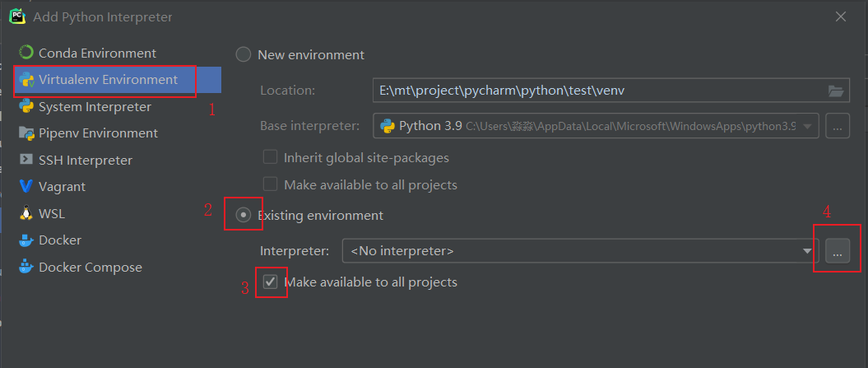
Task: Select the Existing environment radio button
Action: pyautogui.click(x=244, y=215)
